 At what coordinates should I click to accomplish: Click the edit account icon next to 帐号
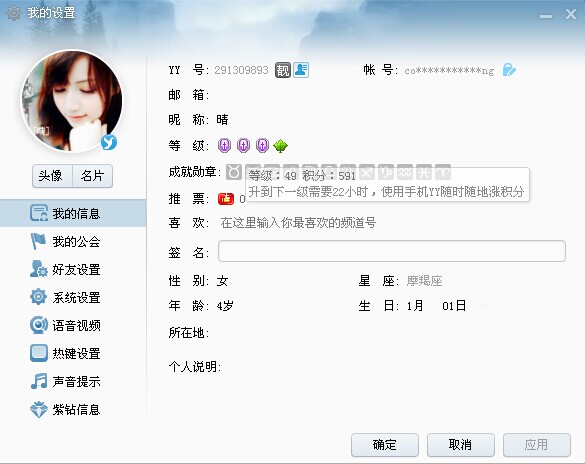click(509, 70)
